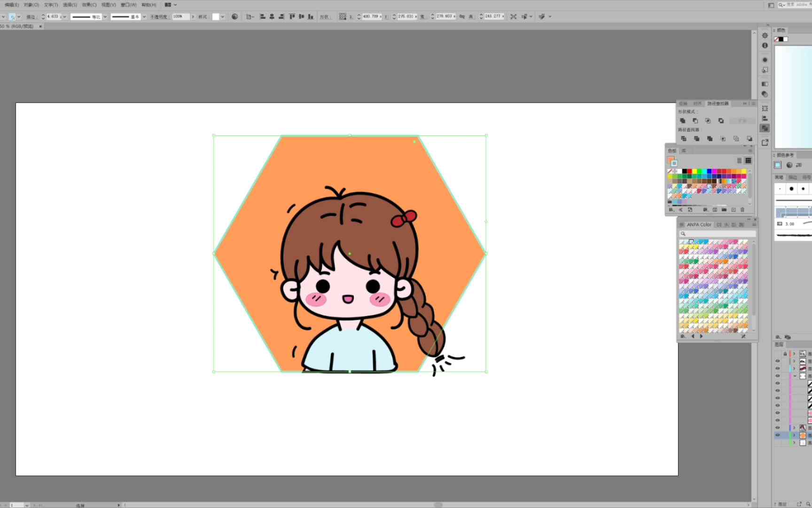Screen dimensions: 812x508
Task: Select the black swatch
Action: coord(685,171)
